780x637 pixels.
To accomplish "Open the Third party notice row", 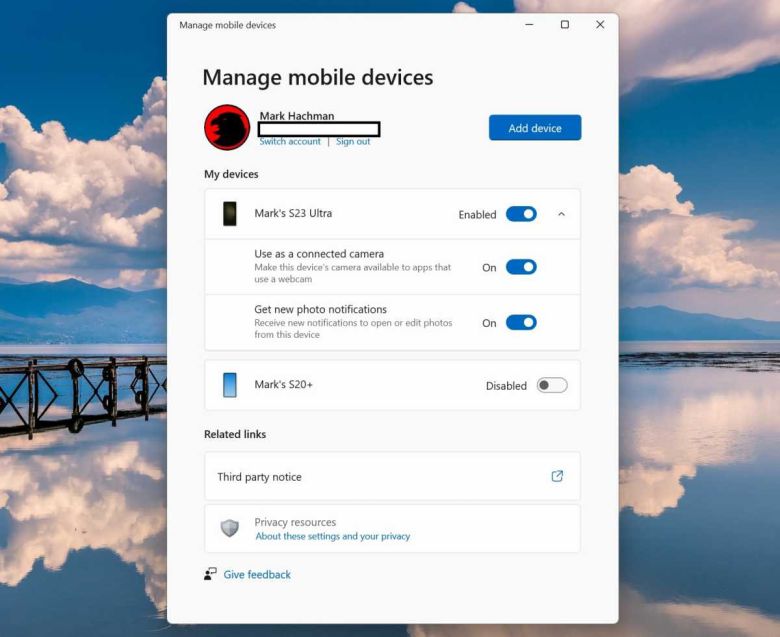I will [392, 476].
